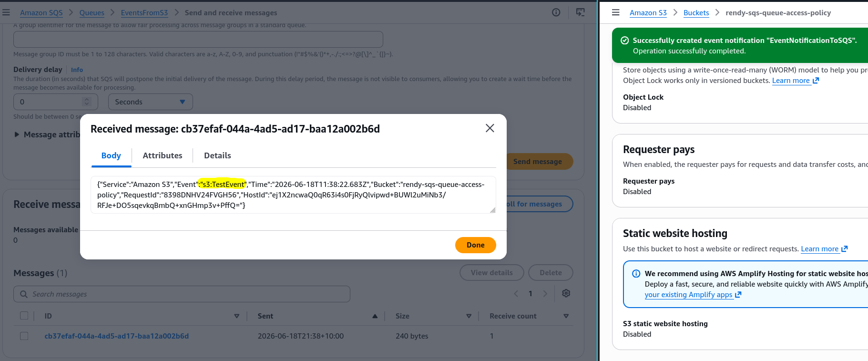Open Delivery delay Info link
This screenshot has height=361, width=868.
[77, 70]
